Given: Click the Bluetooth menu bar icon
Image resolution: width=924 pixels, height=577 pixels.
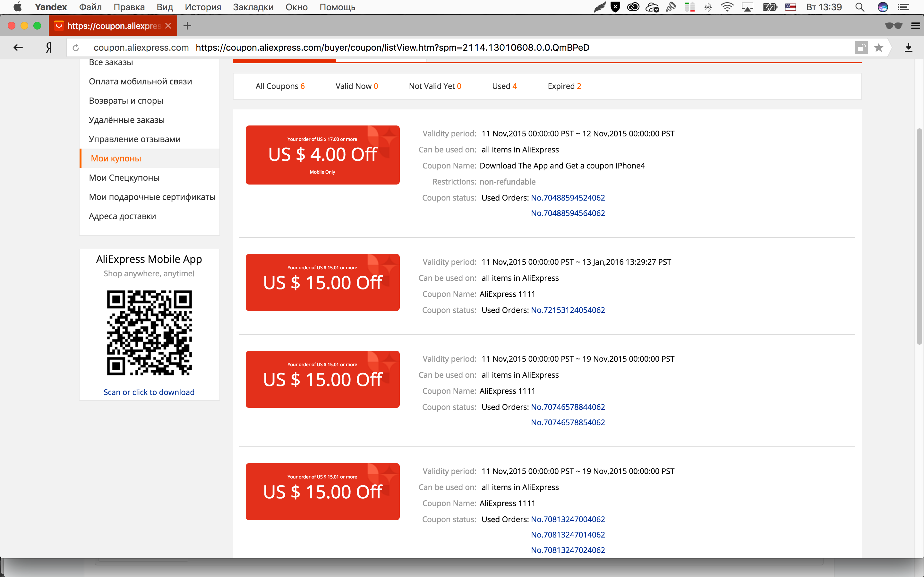Looking at the screenshot, I should tap(708, 7).
